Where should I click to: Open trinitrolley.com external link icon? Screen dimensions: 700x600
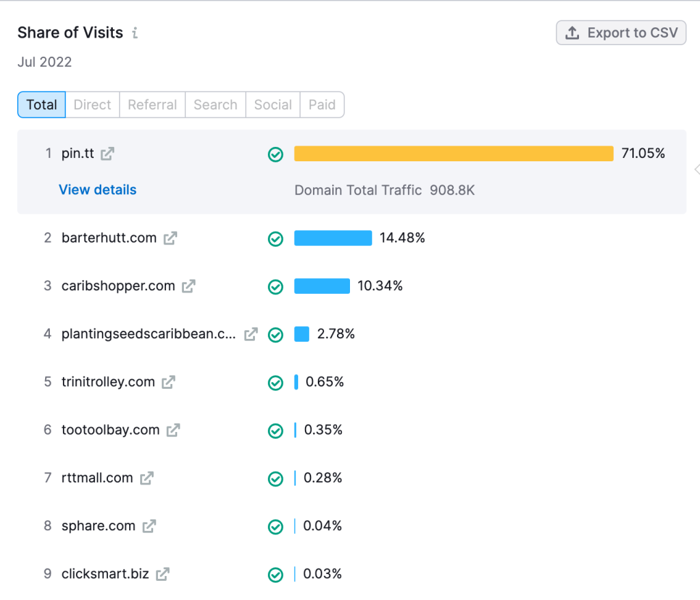(168, 382)
